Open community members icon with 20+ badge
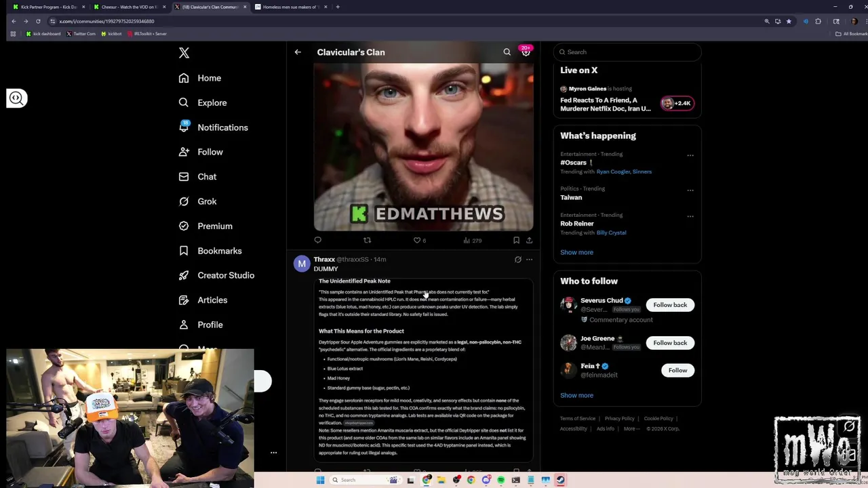This screenshot has width=868, height=488. pos(526,52)
